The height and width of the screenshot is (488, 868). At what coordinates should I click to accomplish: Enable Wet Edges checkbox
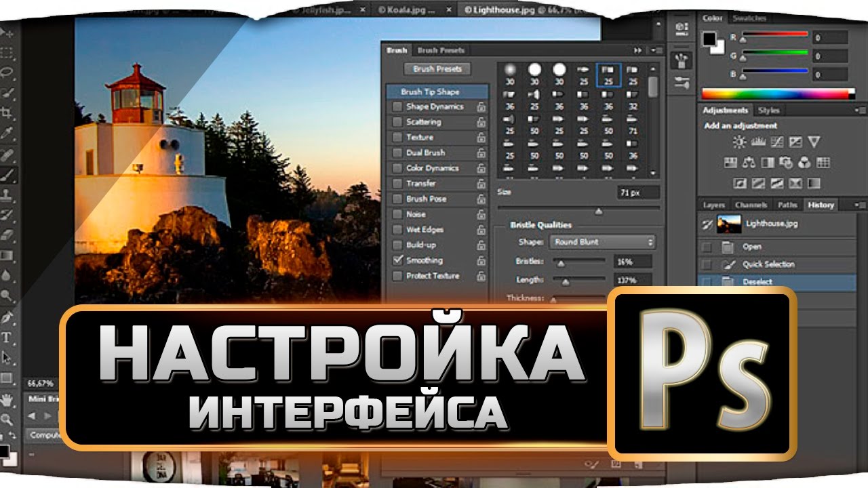[397, 230]
